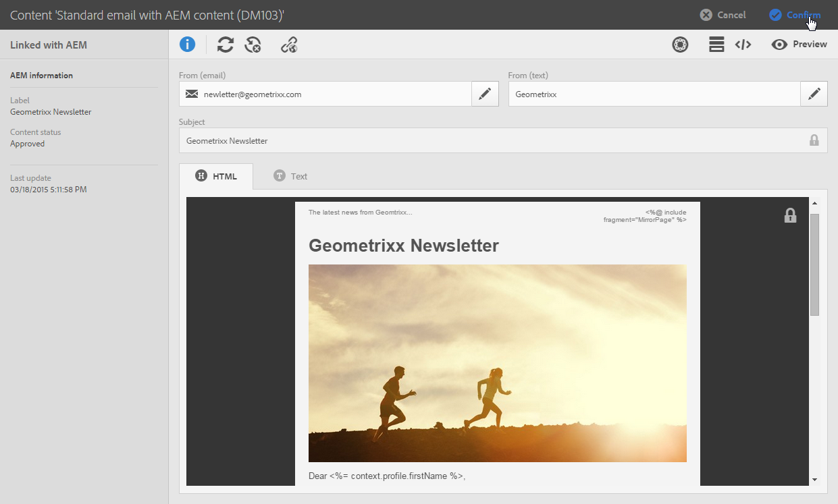Image resolution: width=838 pixels, height=504 pixels.
Task: Click the Geometrixx Newsletter label in sidebar
Action: (x=51, y=112)
